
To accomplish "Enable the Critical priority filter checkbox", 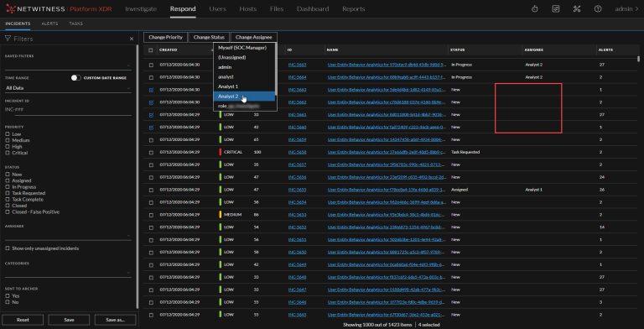I will pos(8,153).
